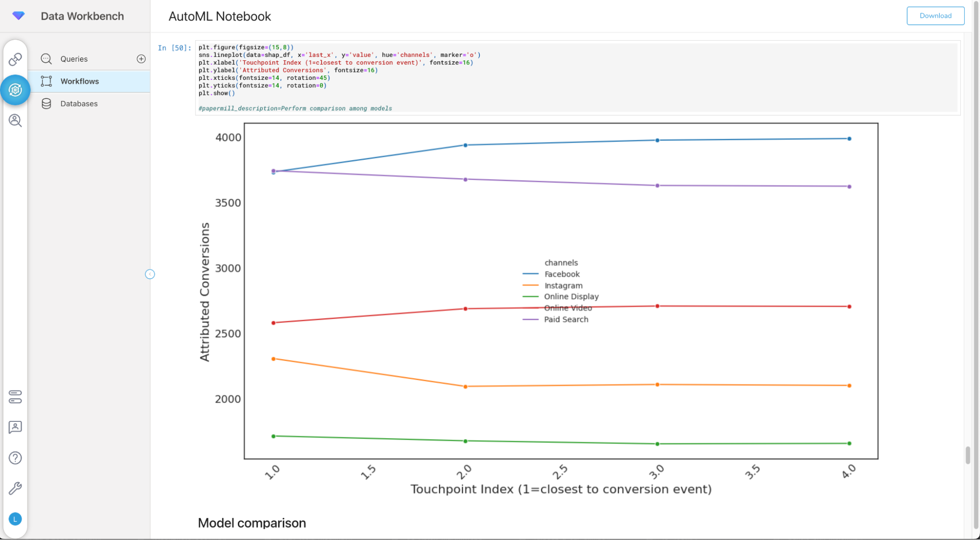The height and width of the screenshot is (540, 980).
Task: Click the purple diamond app logo
Action: (x=19, y=16)
